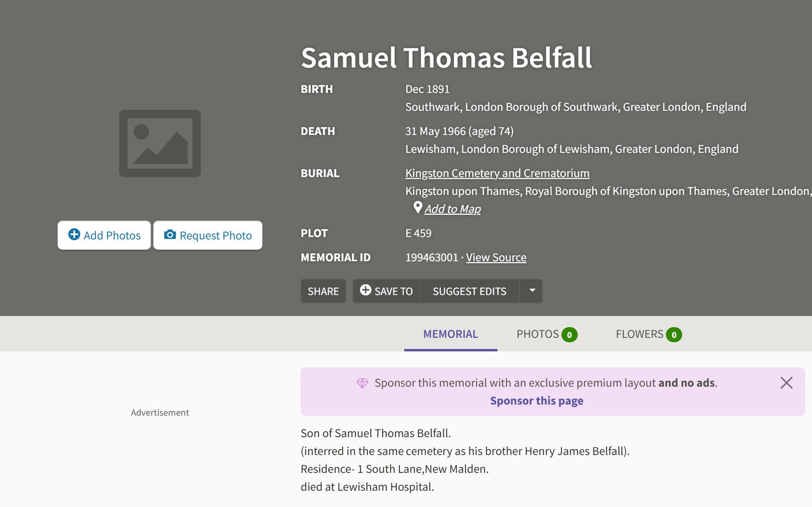Click the Suggest Edits button
The image size is (812, 507).
point(469,291)
